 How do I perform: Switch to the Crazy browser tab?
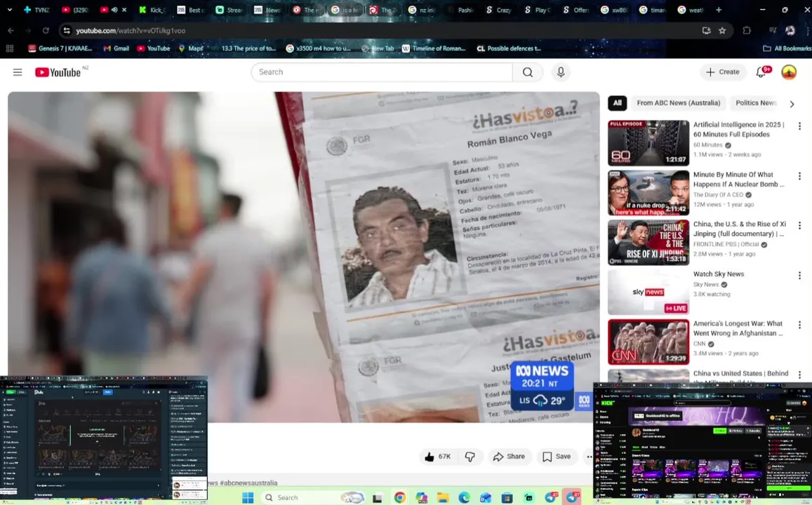(498, 10)
